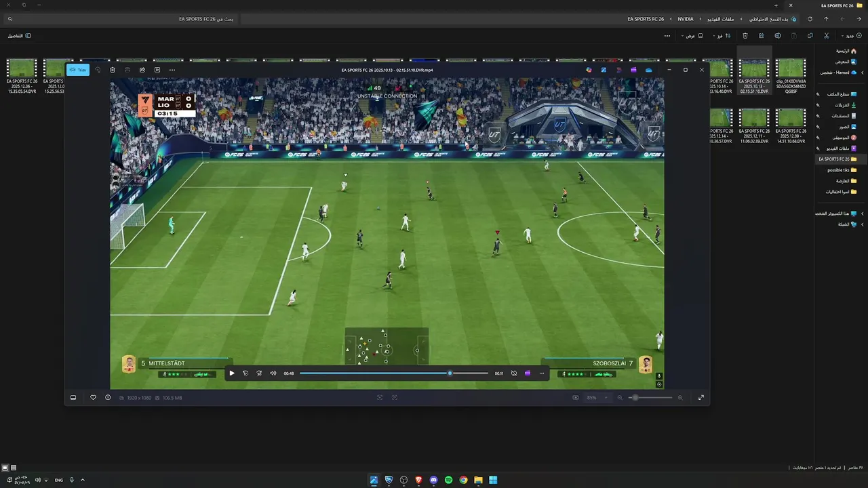This screenshot has height=488, width=868.
Task: Enter fullscreen with the expand arrows icon
Action: 701,398
